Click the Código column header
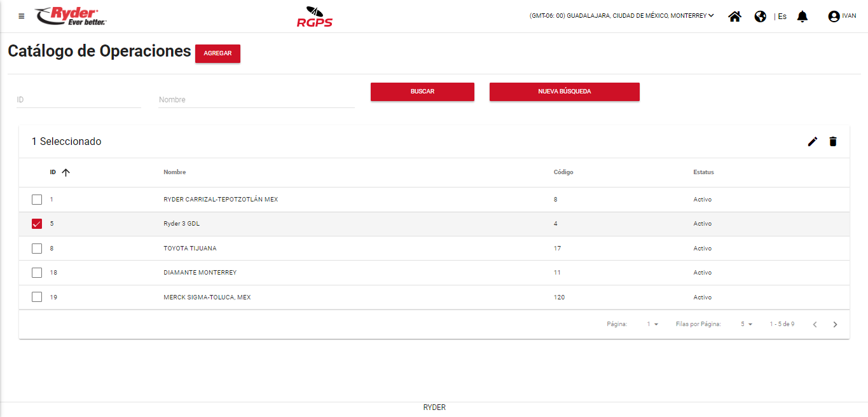The width and height of the screenshot is (868, 417). click(x=563, y=172)
